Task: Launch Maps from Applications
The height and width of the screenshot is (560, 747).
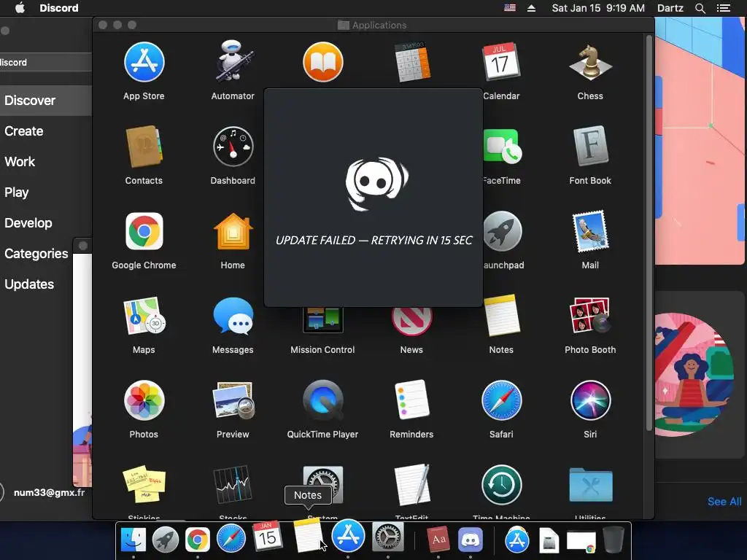Action: 144,316
